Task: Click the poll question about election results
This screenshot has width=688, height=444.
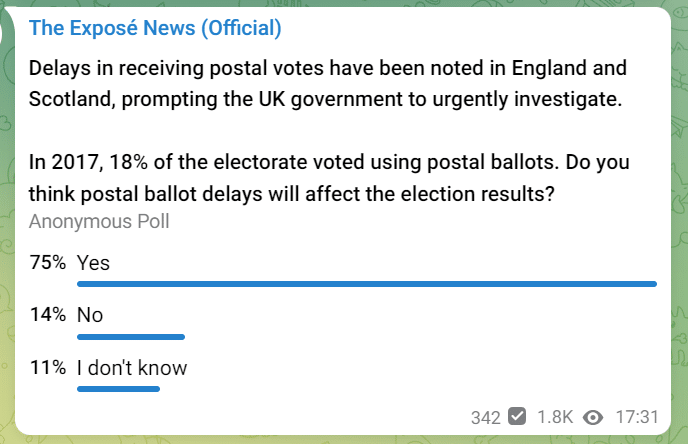Action: (329, 178)
